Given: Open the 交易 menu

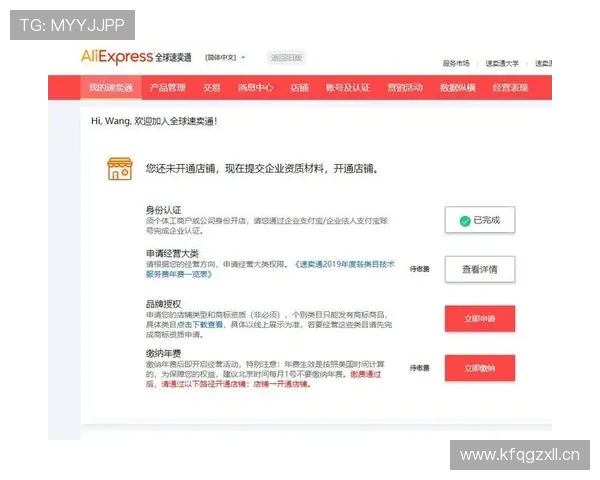Looking at the screenshot, I should (x=212, y=88).
